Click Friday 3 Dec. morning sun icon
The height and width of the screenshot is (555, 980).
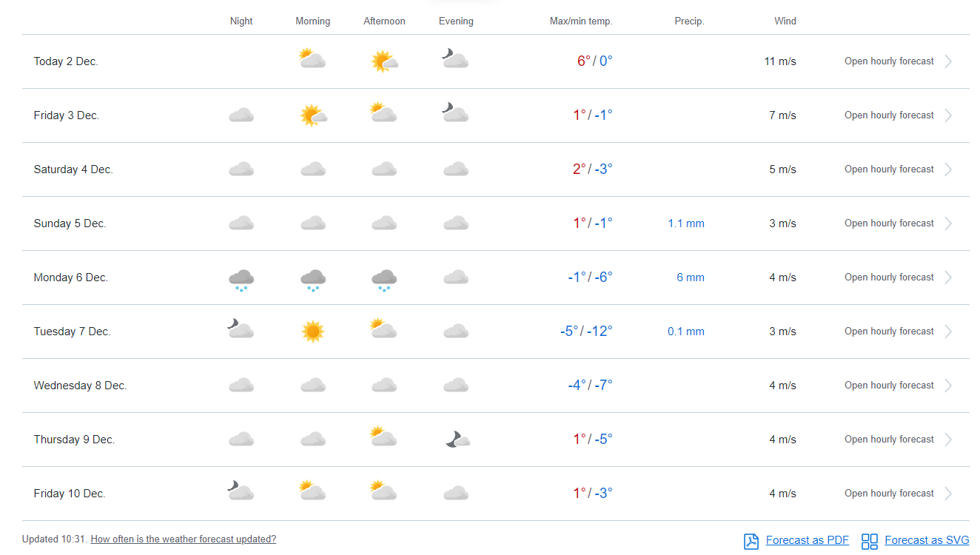313,115
